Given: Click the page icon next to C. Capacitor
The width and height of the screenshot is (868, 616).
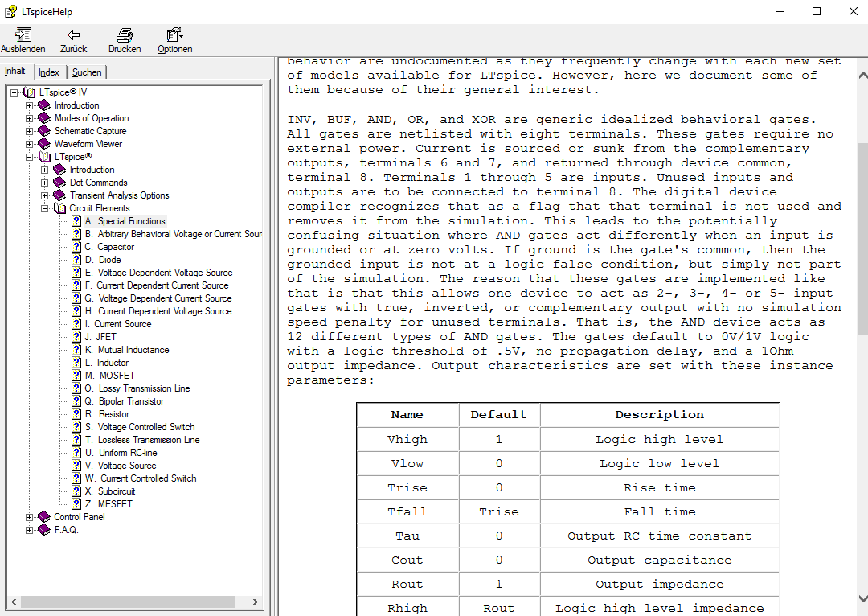Looking at the screenshot, I should point(76,247).
